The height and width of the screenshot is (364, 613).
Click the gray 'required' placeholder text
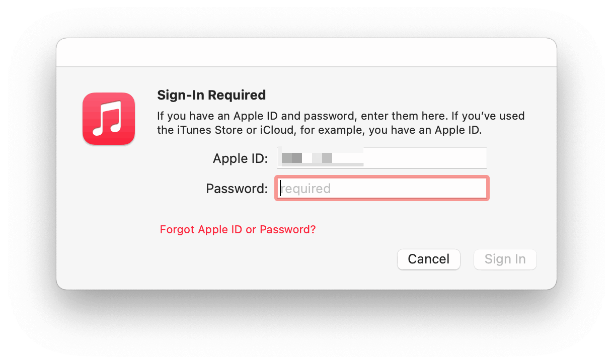[305, 189]
